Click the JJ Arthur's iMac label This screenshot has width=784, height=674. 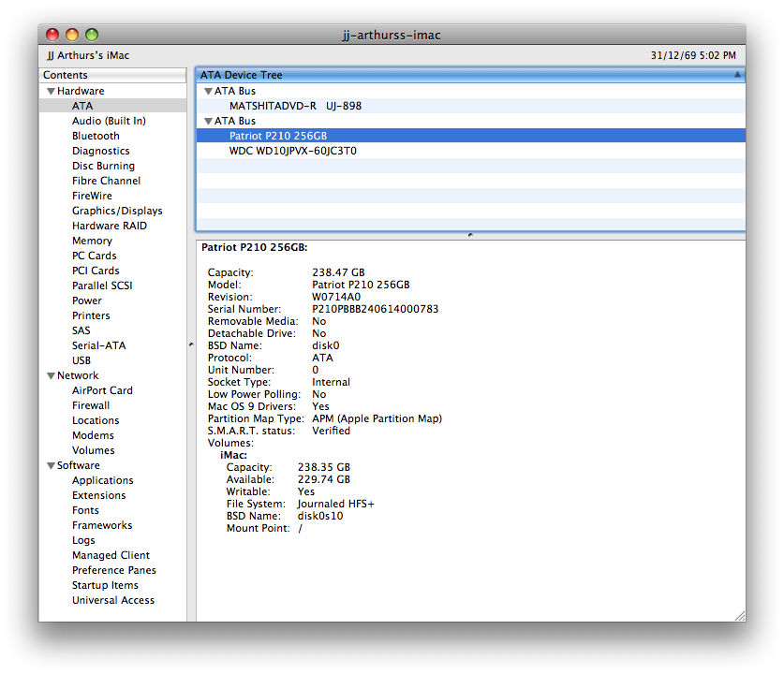click(x=88, y=55)
